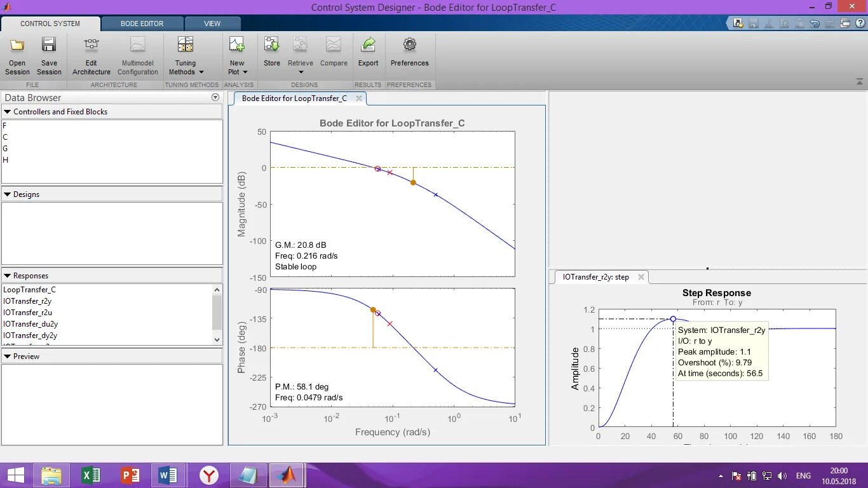
Task: Select block H in Controllers list
Action: click(112, 160)
